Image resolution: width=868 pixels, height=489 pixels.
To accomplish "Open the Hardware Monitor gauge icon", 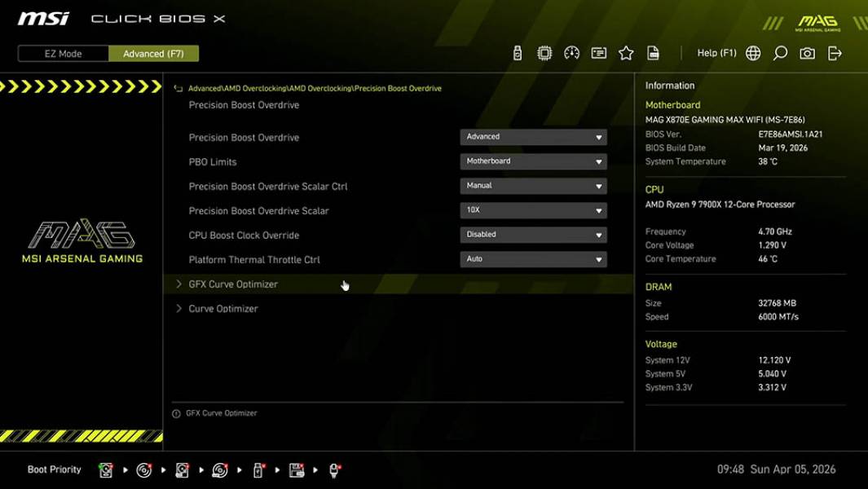I will [571, 52].
